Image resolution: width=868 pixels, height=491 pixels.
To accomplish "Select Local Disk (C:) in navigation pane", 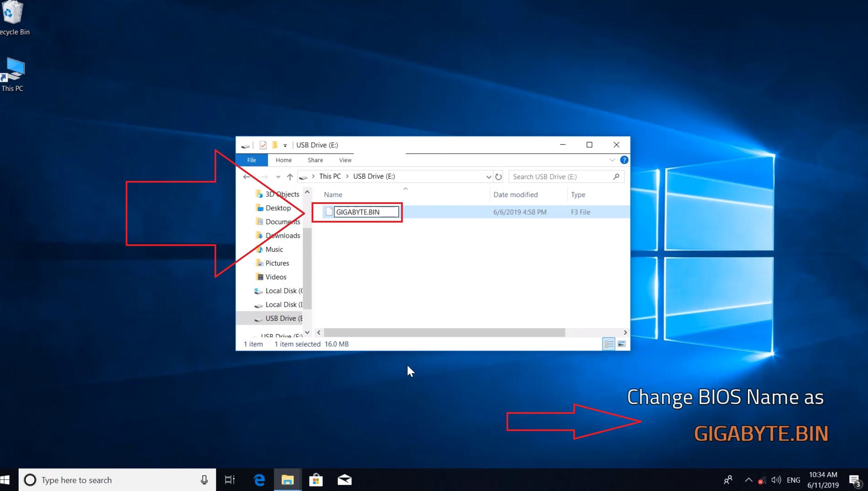I will [x=278, y=291].
